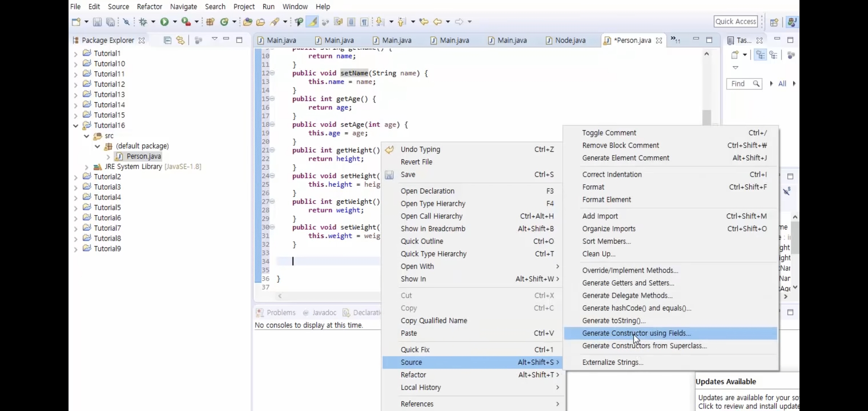This screenshot has width=868, height=411.
Task: Collapse the Tutorial16 project
Action: coord(76,126)
